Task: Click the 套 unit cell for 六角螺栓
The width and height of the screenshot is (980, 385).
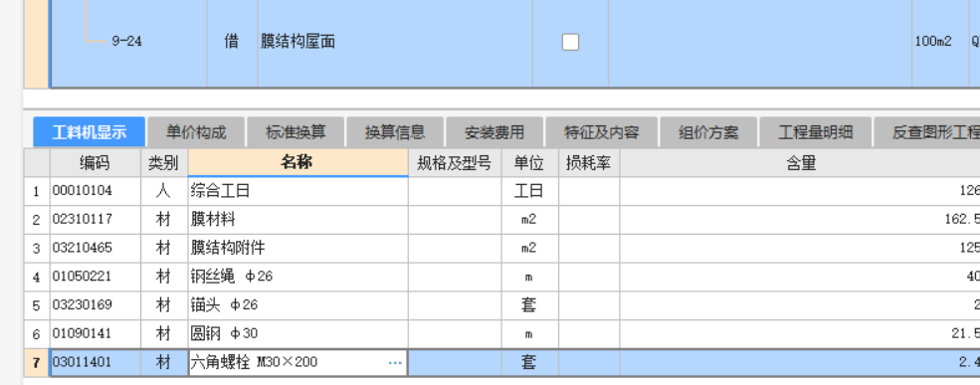Action: coord(529,362)
